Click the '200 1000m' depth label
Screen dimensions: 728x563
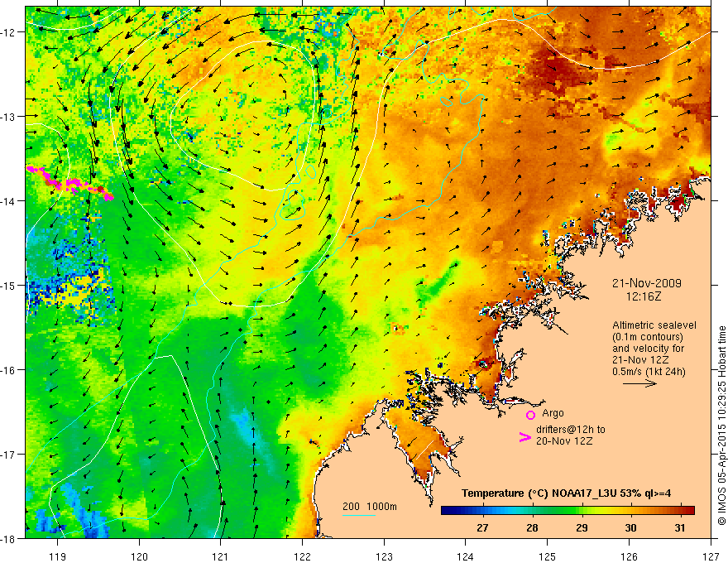coord(370,507)
